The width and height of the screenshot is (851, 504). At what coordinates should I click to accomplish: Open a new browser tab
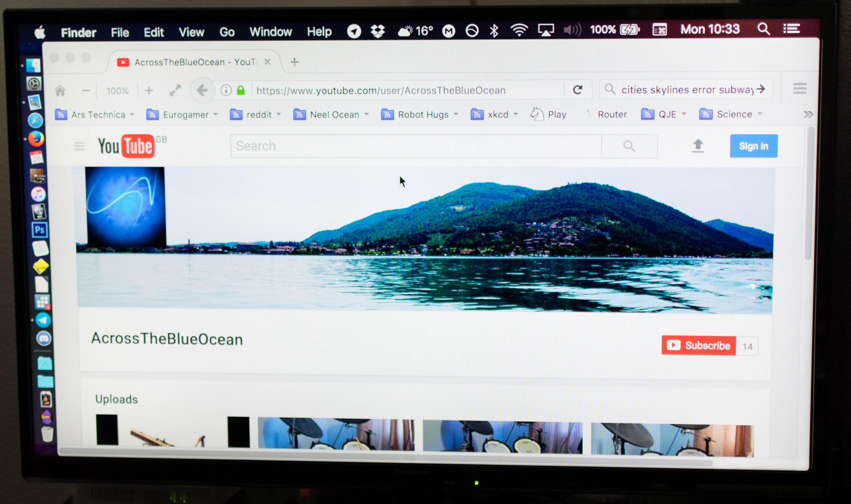pyautogui.click(x=295, y=62)
